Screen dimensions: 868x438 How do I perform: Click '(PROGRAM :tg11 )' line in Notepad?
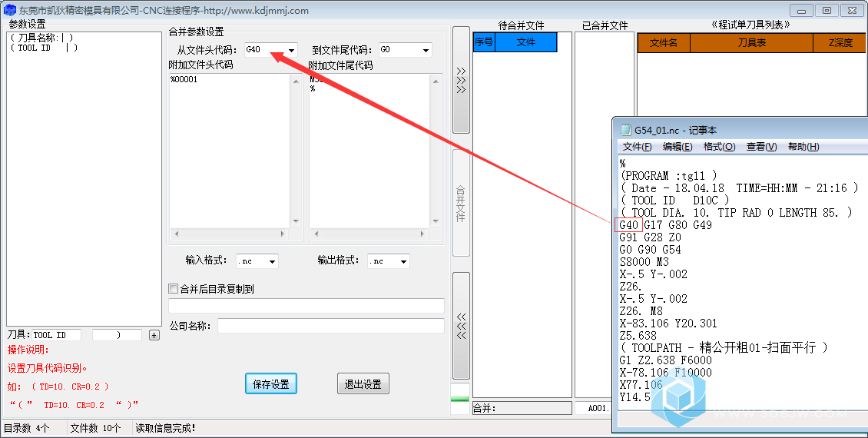[669, 175]
